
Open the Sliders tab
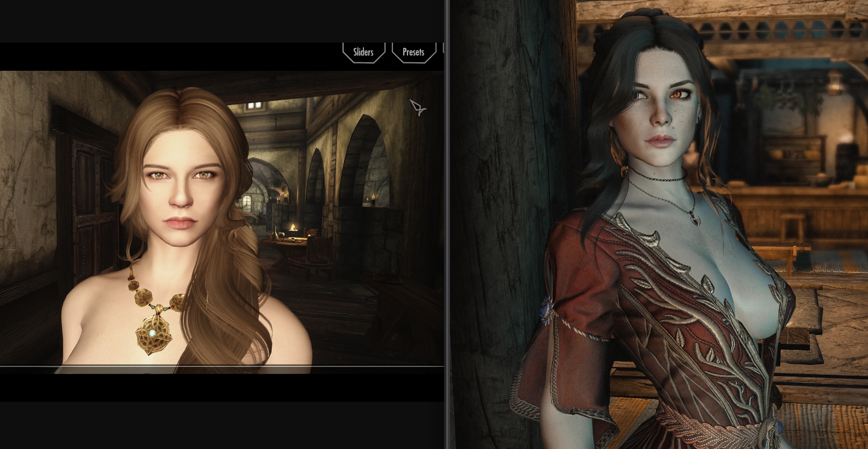pyautogui.click(x=364, y=52)
